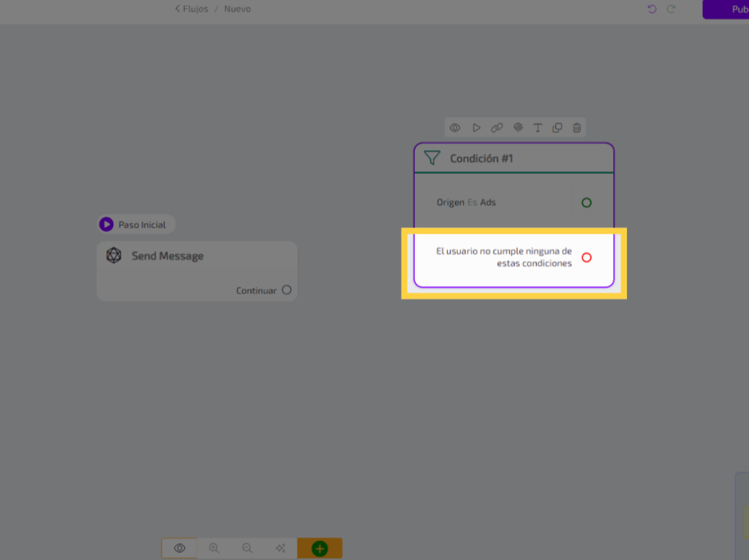
Task: Add a new step with green plus button
Action: pyautogui.click(x=320, y=548)
